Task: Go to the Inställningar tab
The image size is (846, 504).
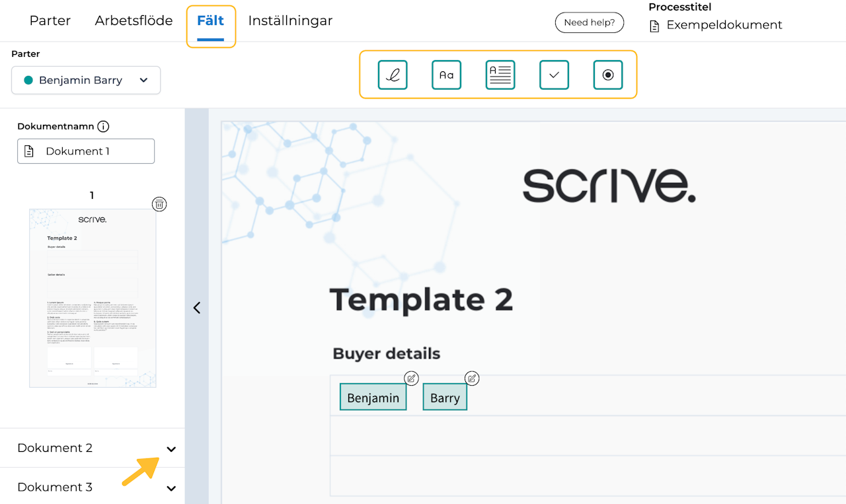Action: pos(290,20)
